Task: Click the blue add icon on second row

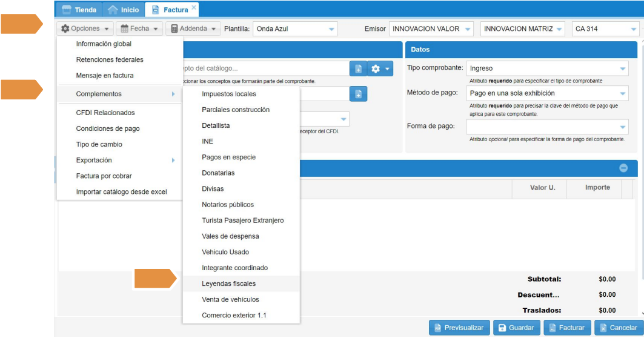Action: [x=358, y=94]
